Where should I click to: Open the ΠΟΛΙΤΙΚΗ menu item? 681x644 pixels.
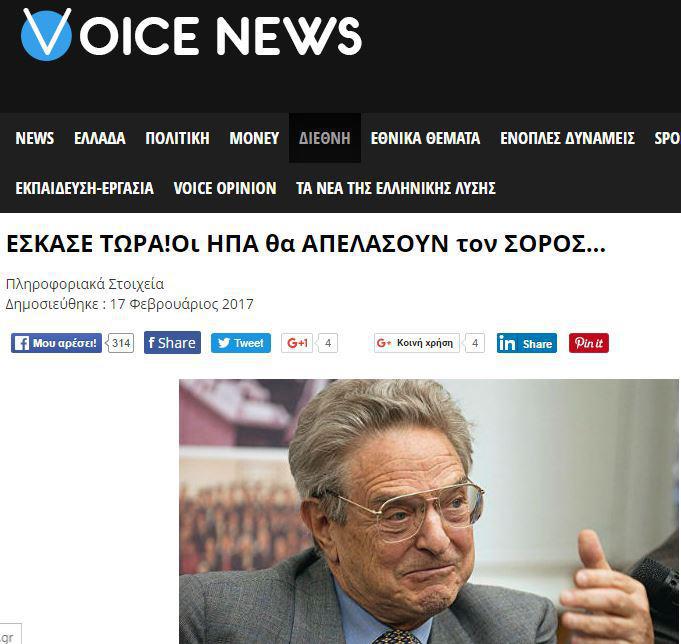tap(177, 138)
